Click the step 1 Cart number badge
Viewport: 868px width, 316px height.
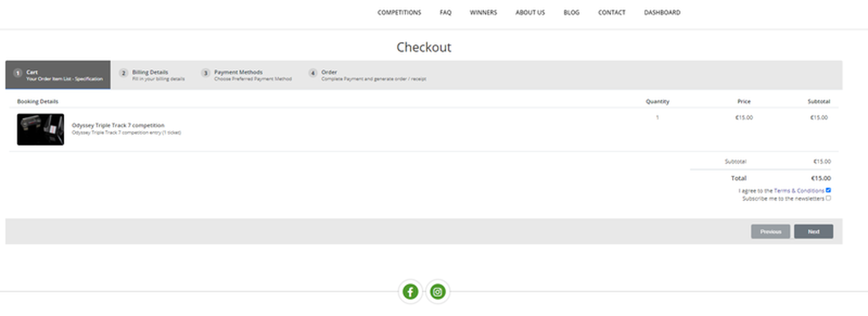coord(18,73)
